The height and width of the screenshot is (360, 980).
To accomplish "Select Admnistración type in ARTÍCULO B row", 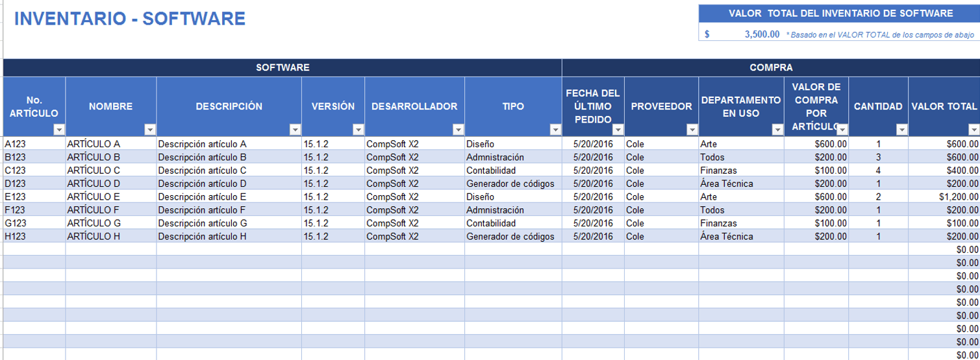I will 513,157.
